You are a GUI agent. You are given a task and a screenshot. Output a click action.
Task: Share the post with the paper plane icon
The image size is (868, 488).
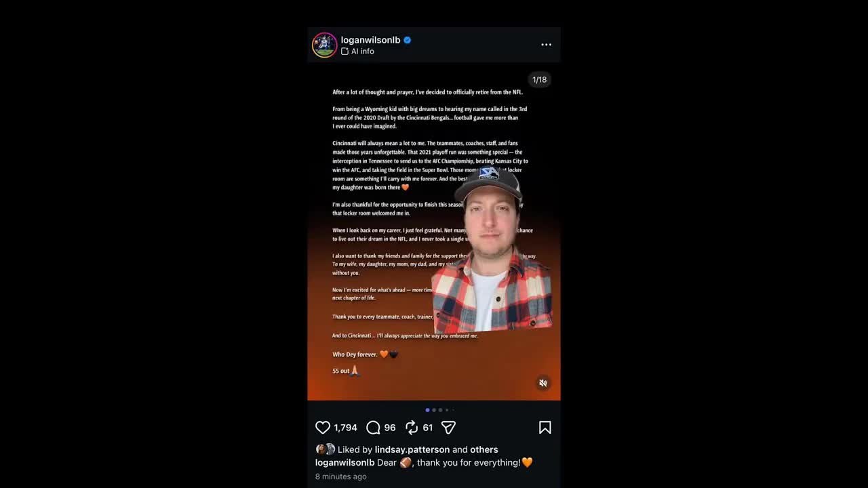pyautogui.click(x=448, y=428)
